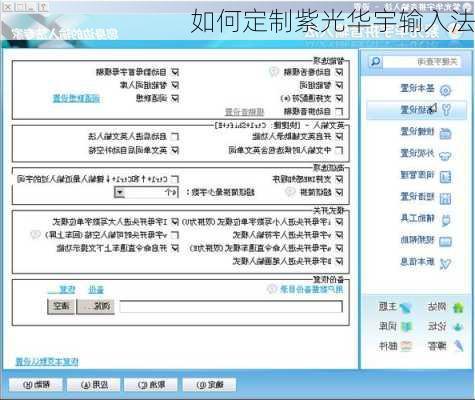The image size is (475, 400).
Task: Open the 版本信息 page
Action: 417,262
